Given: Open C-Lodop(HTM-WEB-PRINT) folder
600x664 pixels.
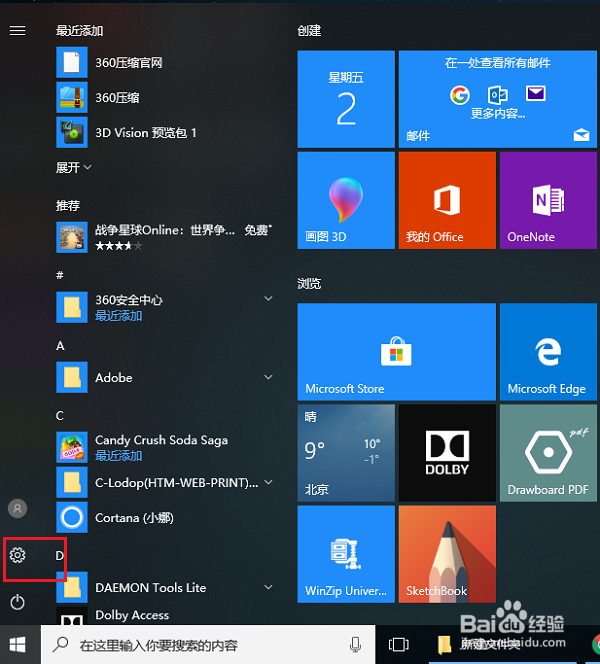Looking at the screenshot, I should click(x=165, y=482).
